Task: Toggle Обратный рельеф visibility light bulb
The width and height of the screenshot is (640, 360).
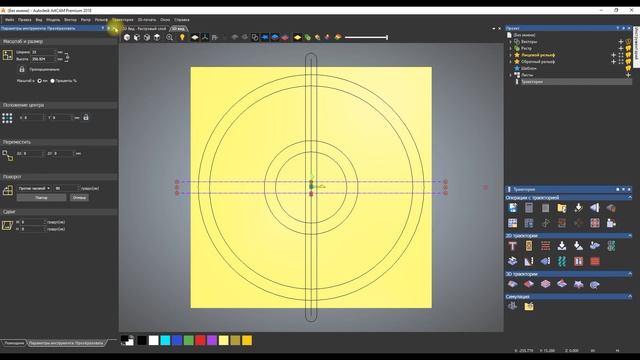Action: (628, 62)
